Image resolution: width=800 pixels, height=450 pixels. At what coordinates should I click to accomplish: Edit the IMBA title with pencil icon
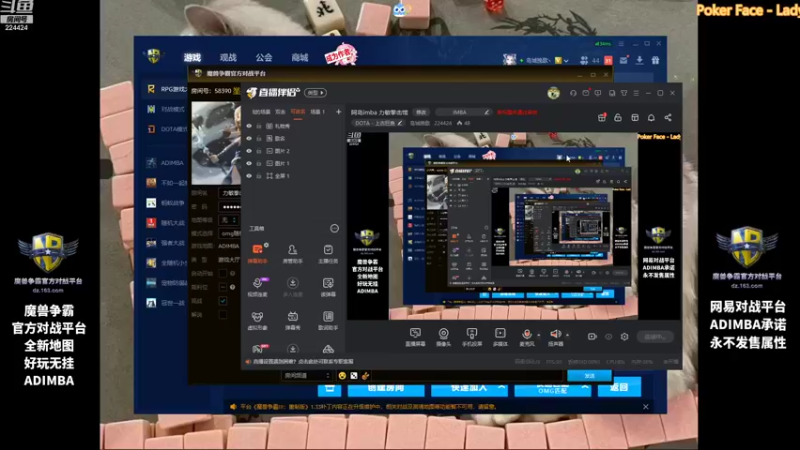(x=487, y=112)
